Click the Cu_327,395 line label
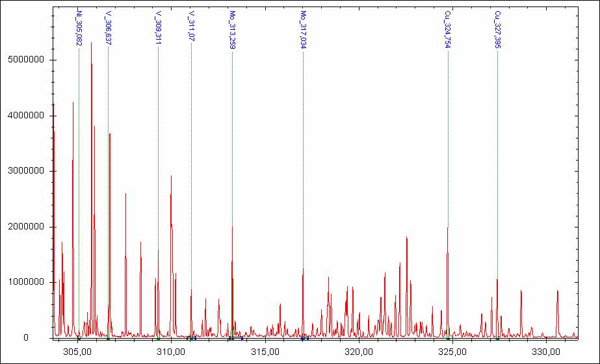Screen dimensions: 600x364 coord(497,30)
